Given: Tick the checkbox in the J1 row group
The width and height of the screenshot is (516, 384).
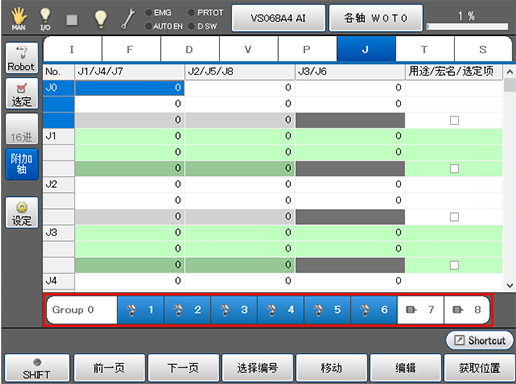Looking at the screenshot, I should tap(454, 169).
